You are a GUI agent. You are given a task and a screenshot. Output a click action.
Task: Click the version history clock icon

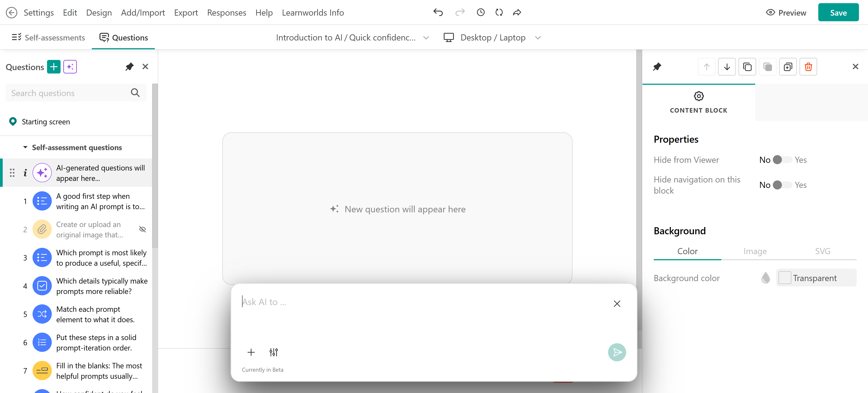[x=481, y=12]
